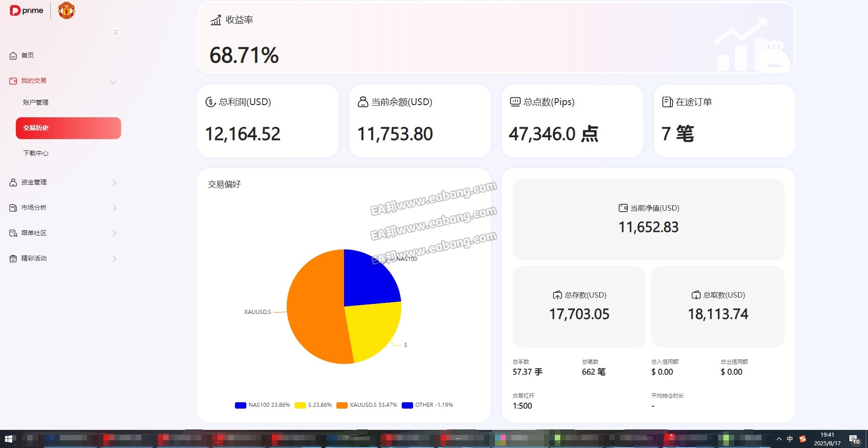Screen dimensions: 868x448
Task: Click the Dprime logo
Action: (26, 10)
